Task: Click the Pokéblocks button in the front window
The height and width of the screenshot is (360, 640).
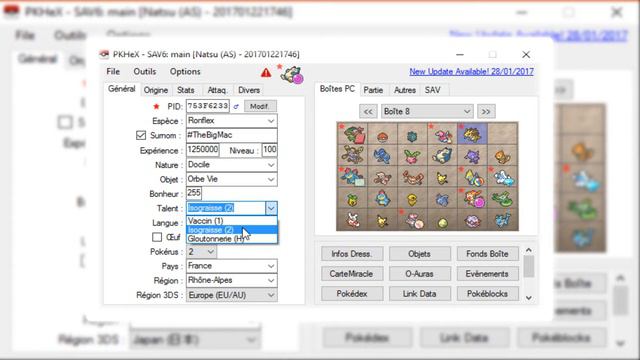Action: (487, 294)
